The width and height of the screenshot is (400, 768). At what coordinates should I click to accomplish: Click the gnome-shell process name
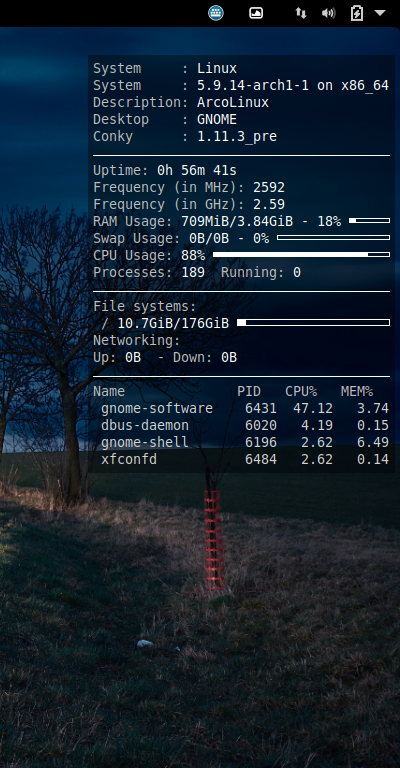(145, 442)
